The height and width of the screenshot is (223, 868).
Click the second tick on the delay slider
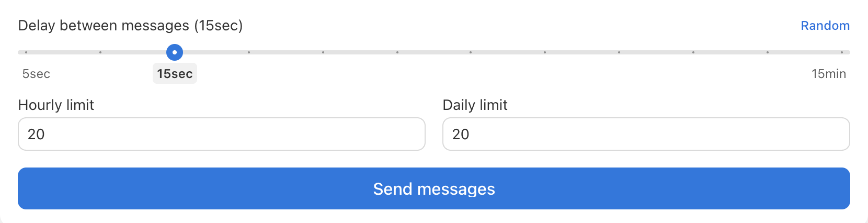coord(100,52)
